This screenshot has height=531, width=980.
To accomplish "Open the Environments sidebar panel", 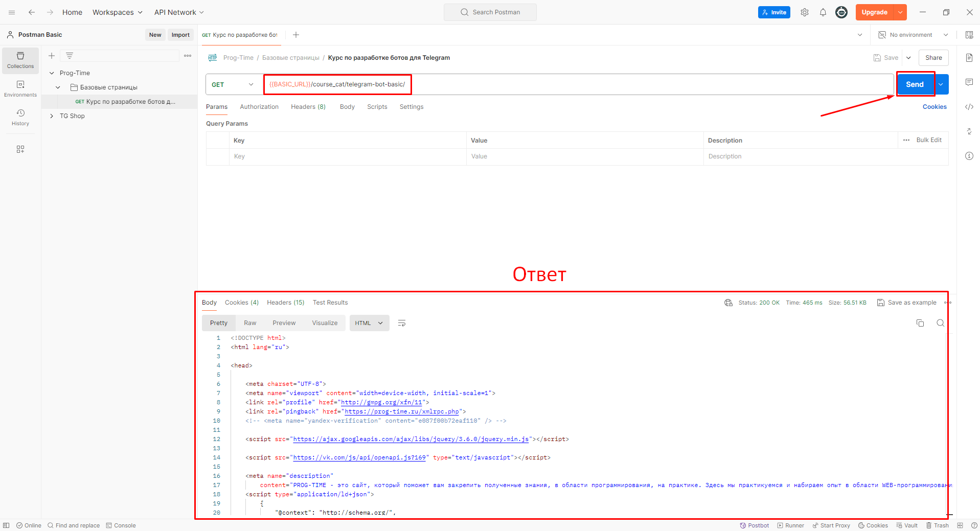I will pyautogui.click(x=20, y=89).
